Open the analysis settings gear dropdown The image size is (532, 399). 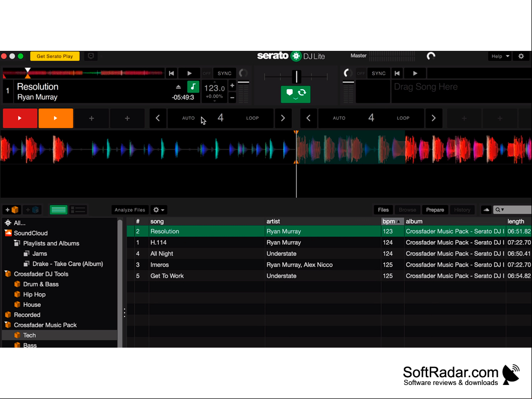point(158,210)
